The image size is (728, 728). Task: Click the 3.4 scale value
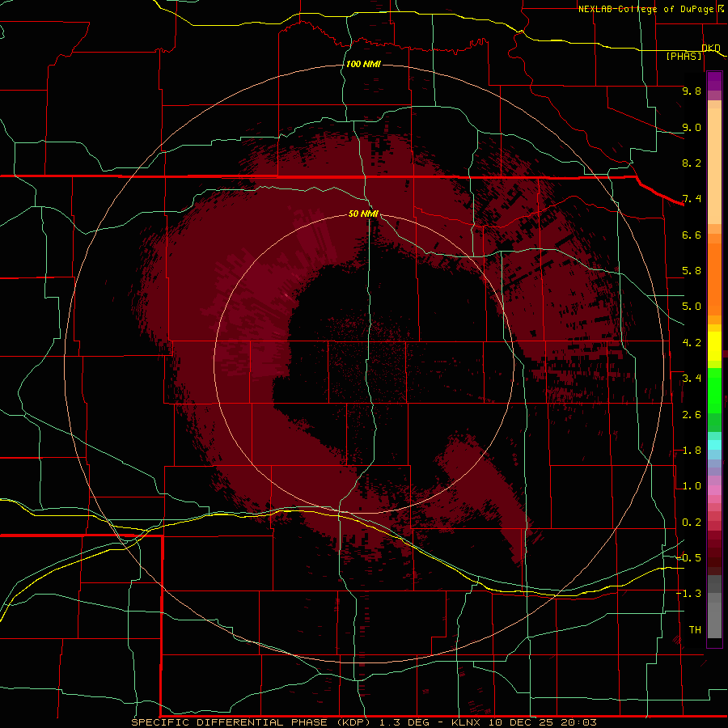[x=692, y=379]
